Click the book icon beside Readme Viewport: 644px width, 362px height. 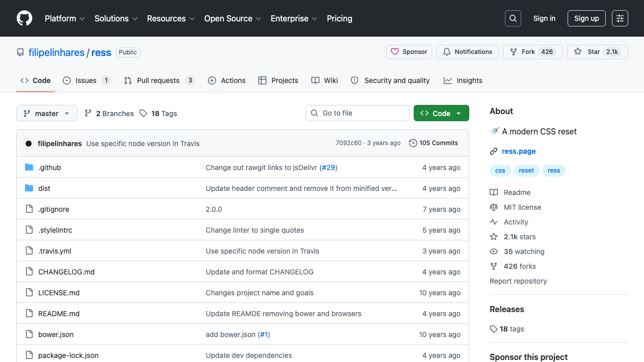(494, 192)
